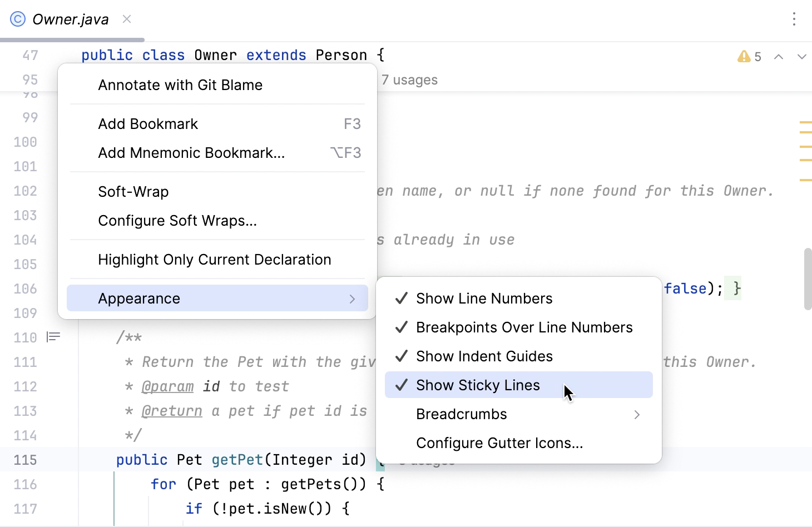Click the doc comment rendering gutter icon
Viewport: 812px width, 527px height.
coord(53,337)
